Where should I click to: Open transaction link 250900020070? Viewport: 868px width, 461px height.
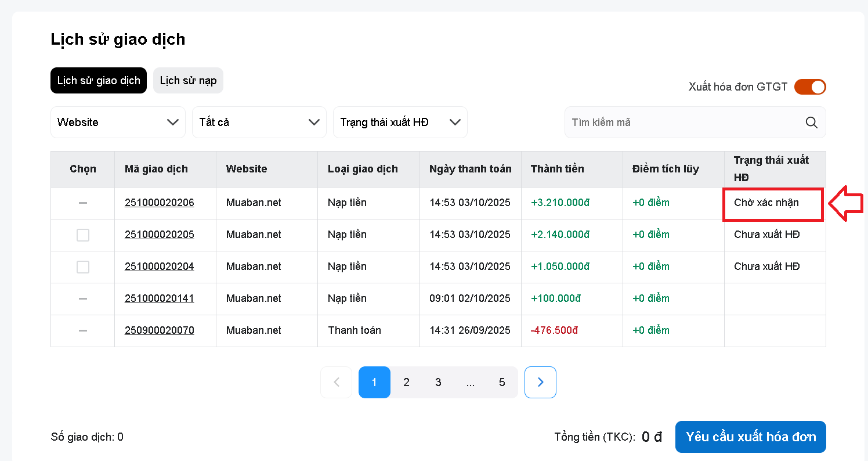pos(159,330)
